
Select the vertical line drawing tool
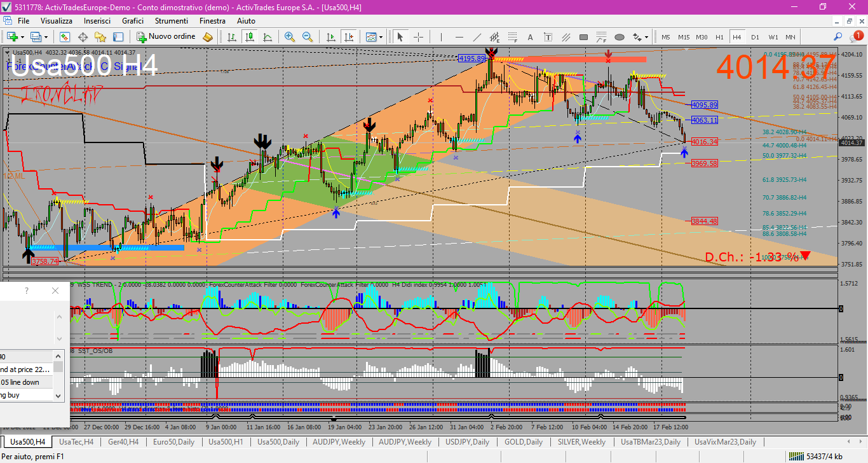tap(442, 37)
